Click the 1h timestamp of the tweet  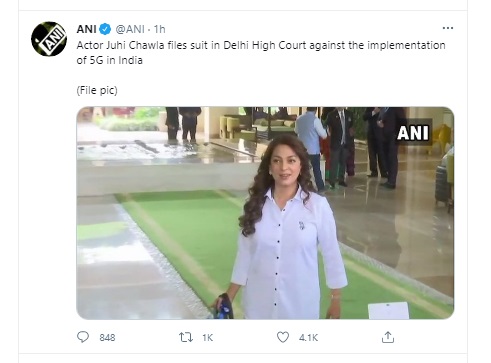[159, 29]
